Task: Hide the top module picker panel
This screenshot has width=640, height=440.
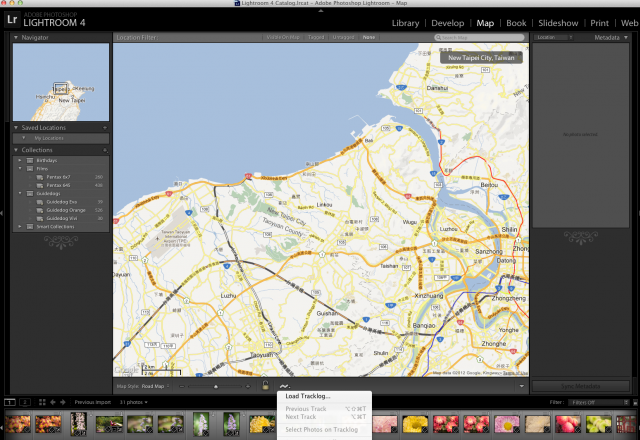Action: (x=321, y=11)
